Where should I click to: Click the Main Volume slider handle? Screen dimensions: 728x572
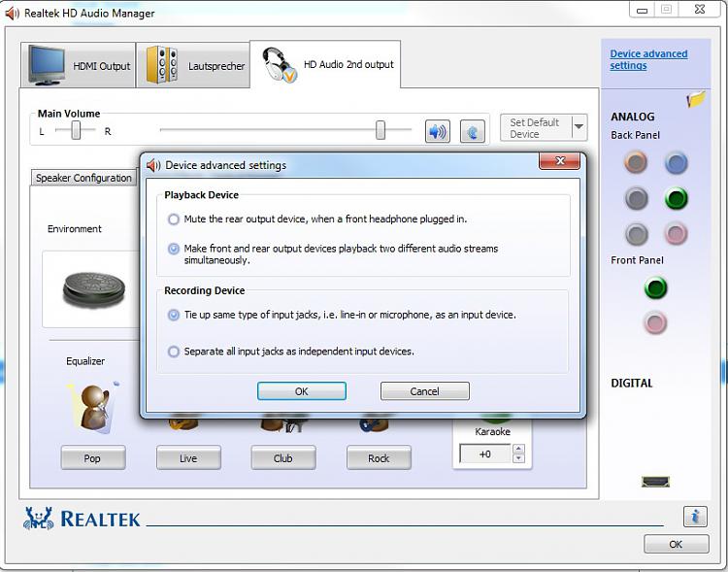tap(381, 130)
